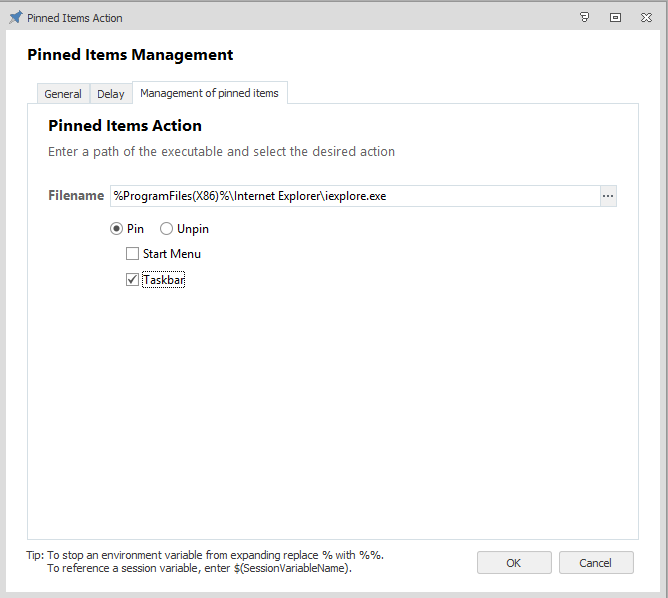
Task: Click the Cancel button
Action: [x=596, y=563]
